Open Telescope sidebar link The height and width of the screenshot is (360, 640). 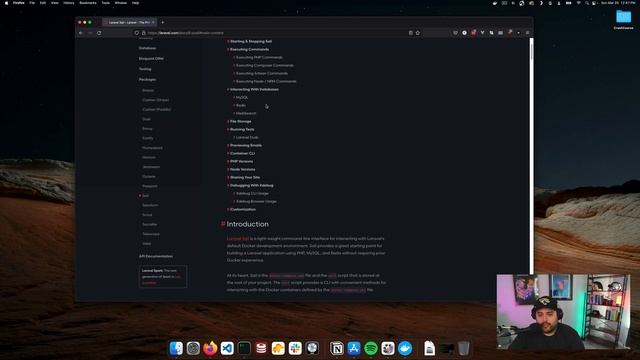pyautogui.click(x=151, y=234)
